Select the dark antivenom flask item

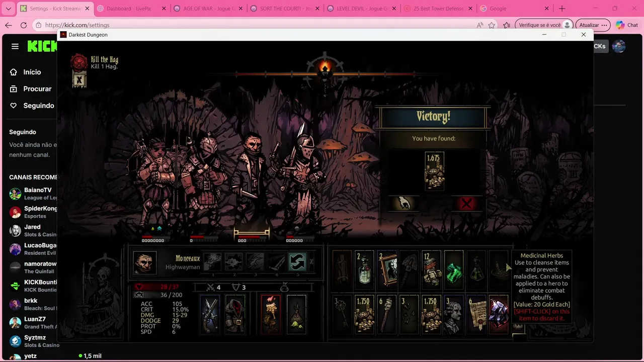pos(476,270)
